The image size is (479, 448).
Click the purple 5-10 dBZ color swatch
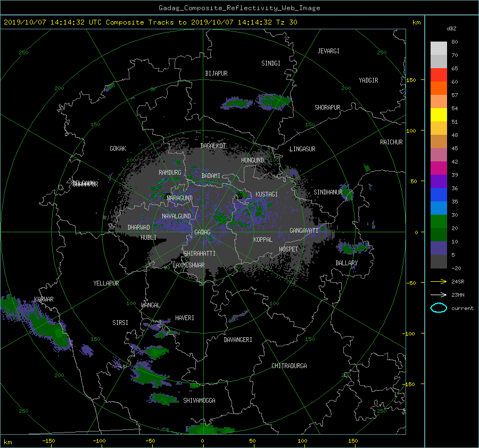(x=439, y=248)
